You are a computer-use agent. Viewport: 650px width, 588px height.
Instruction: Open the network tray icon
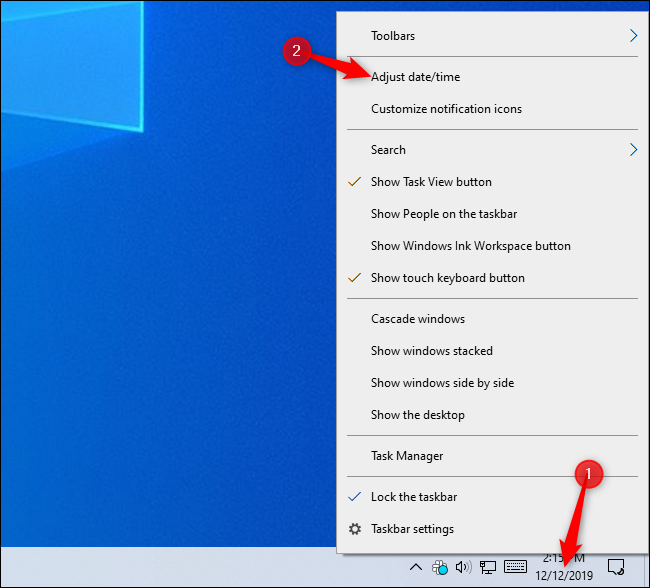click(x=488, y=567)
